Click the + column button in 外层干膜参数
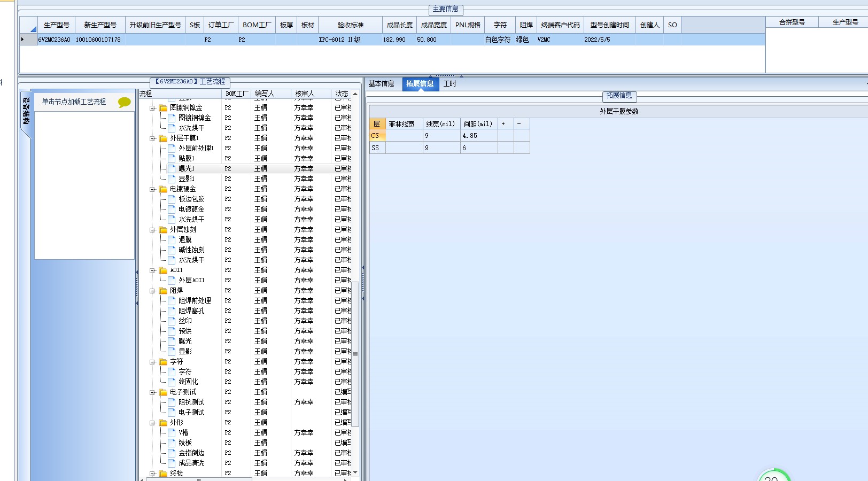Viewport: 868px width, 481px height. [506, 123]
